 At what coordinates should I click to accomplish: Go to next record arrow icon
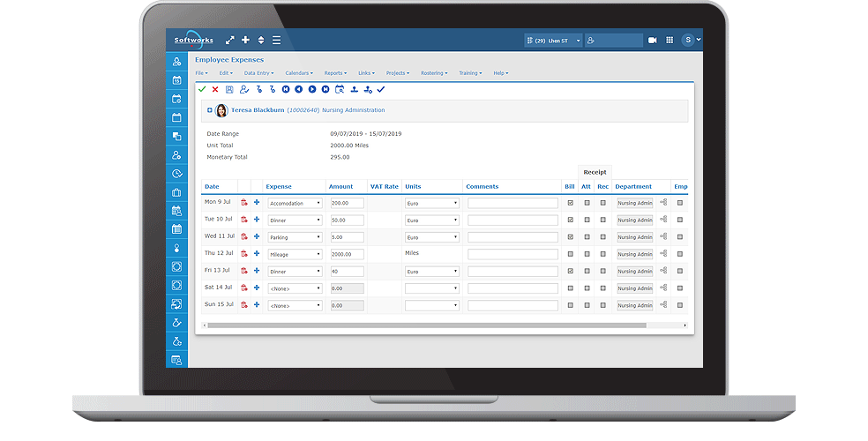[312, 89]
